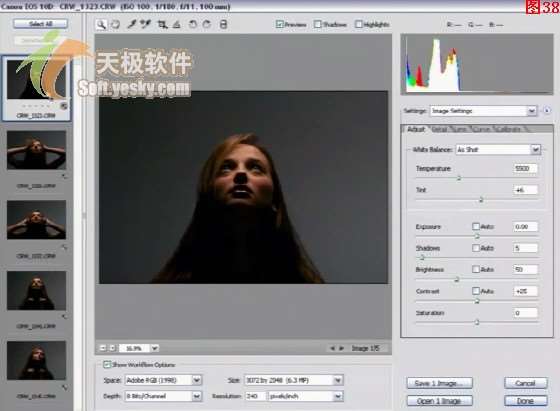Click the Tint value field
The height and width of the screenshot is (411, 560).
coord(525,190)
